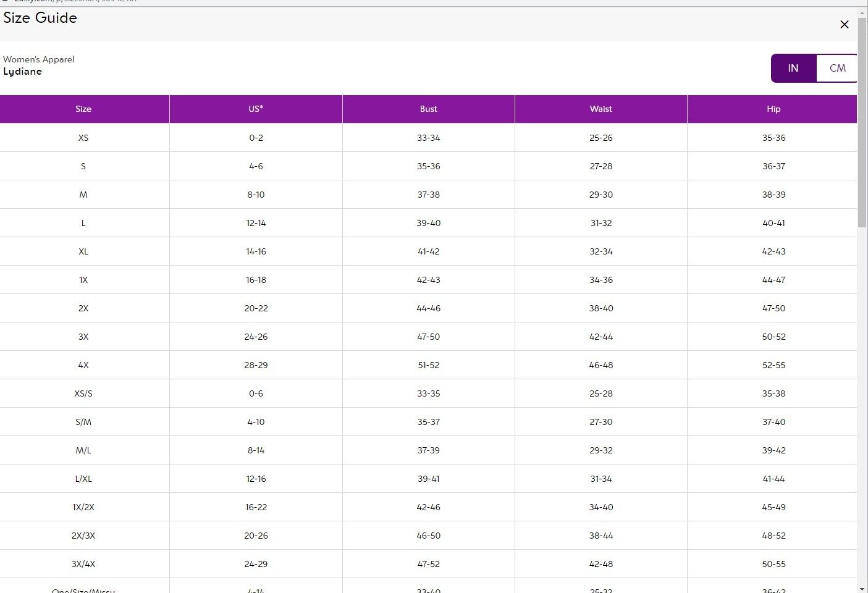Click US value 14-16 for XL
Screen dimensions: 868x593
pos(256,251)
